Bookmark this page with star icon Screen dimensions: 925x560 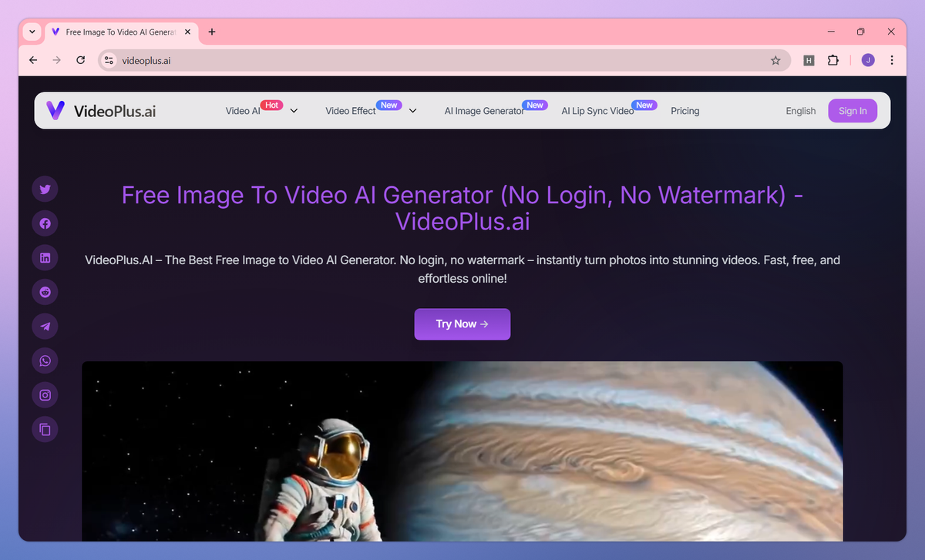tap(775, 60)
